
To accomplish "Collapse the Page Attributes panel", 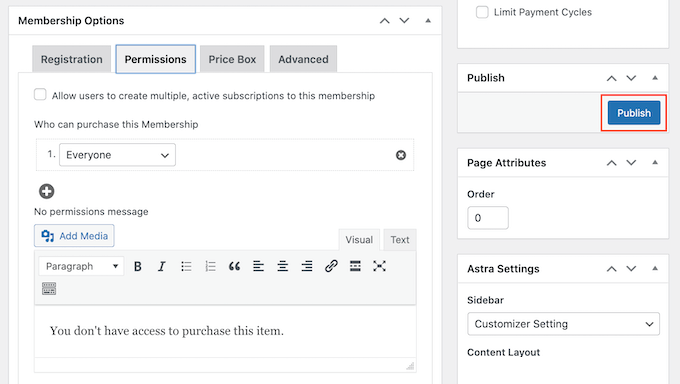I will tap(655, 163).
